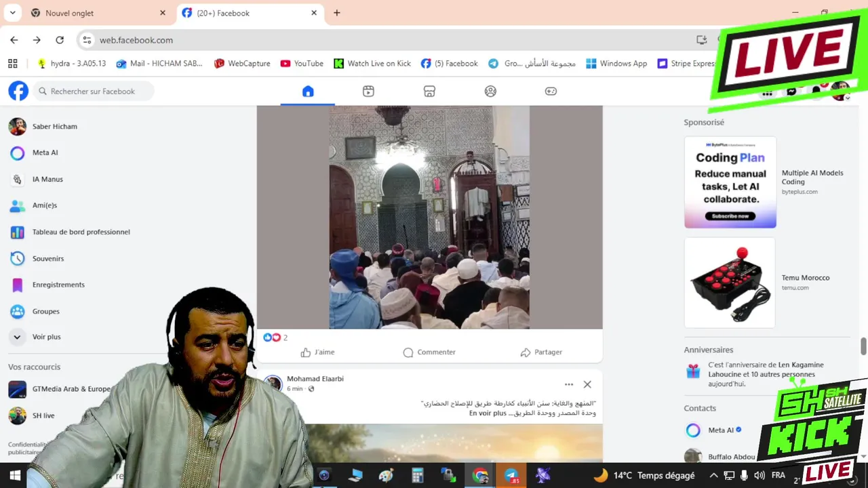Open Groupes in left sidebar
Screen dimensions: 868x488
coord(45,311)
